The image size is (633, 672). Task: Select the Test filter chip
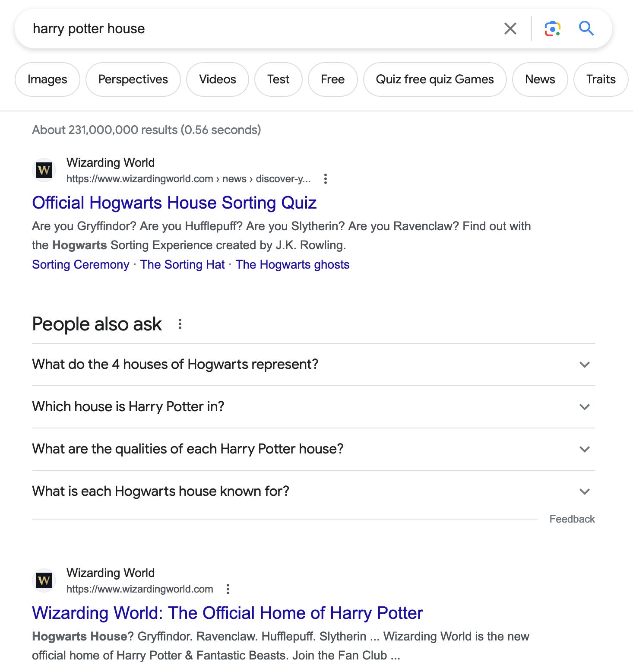tap(279, 79)
